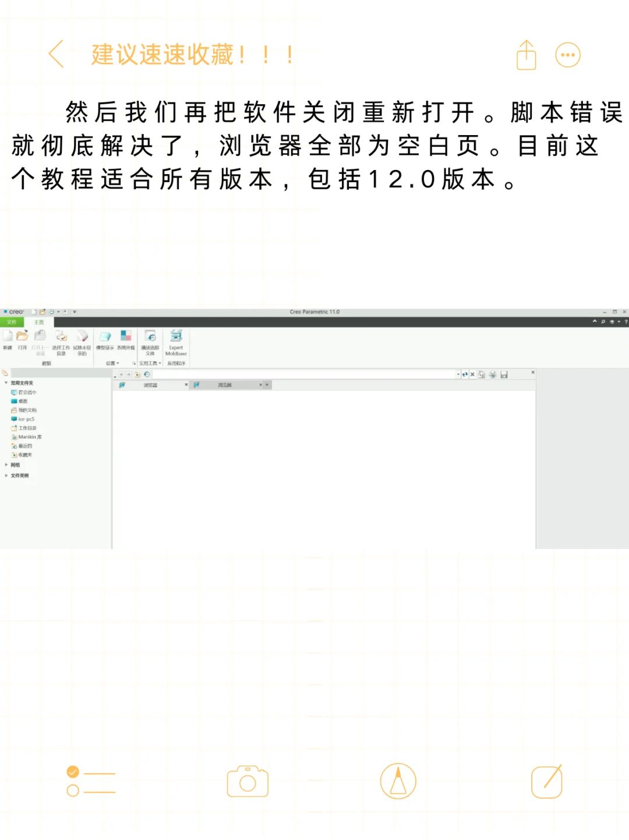Click the save icon beside the browser address bar
This screenshot has width=629, height=840.
505,374
